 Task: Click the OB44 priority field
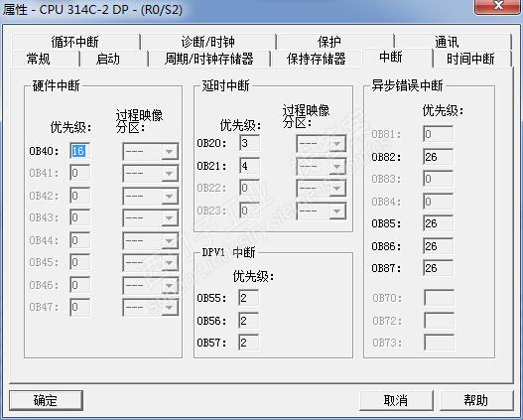pos(80,240)
